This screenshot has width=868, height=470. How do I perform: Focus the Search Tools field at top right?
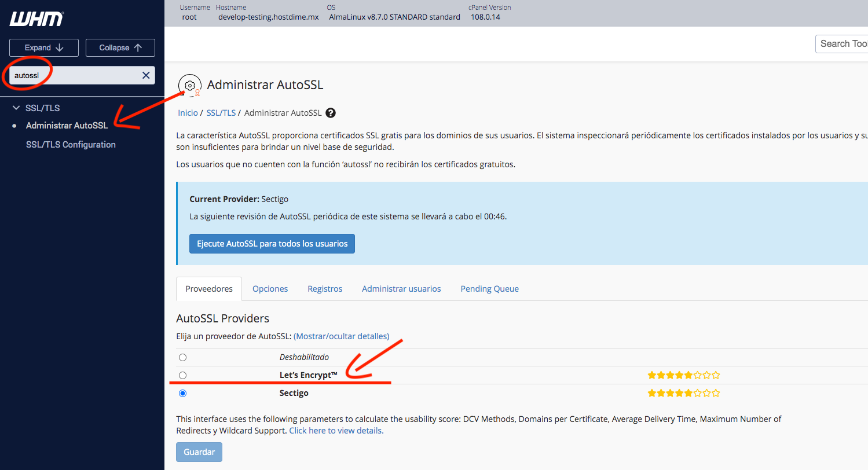click(841, 44)
